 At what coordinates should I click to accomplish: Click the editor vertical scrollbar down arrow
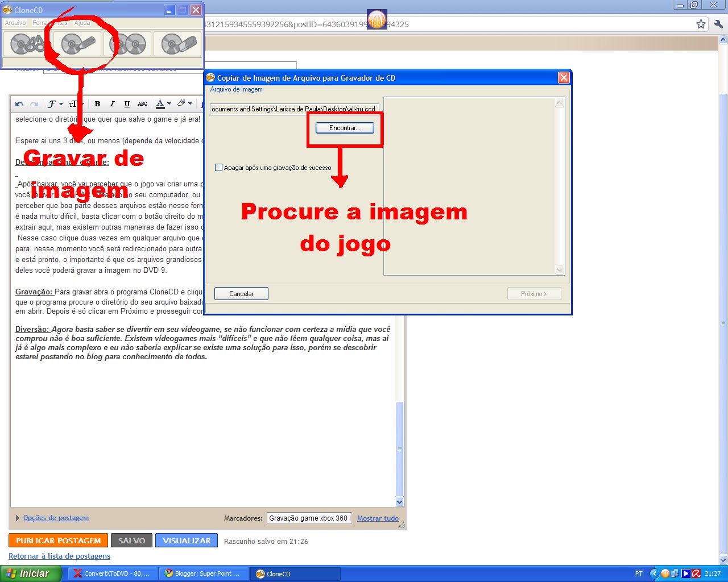pos(399,502)
